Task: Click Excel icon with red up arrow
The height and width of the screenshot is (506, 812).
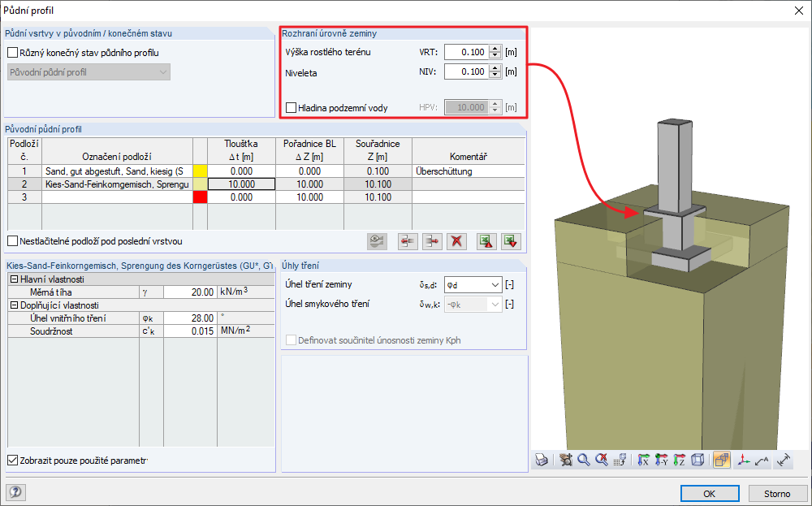Action: tap(486, 241)
